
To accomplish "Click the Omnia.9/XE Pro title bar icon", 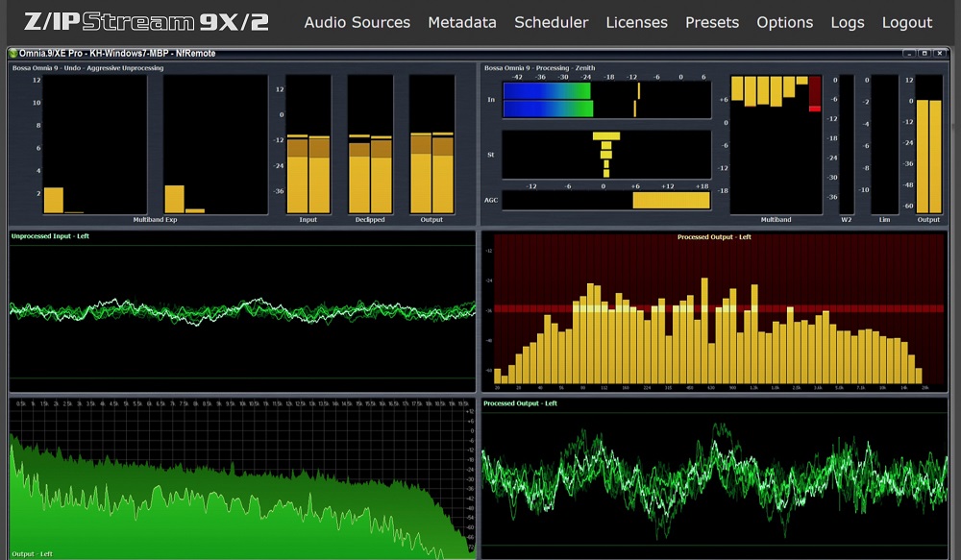I will point(13,54).
